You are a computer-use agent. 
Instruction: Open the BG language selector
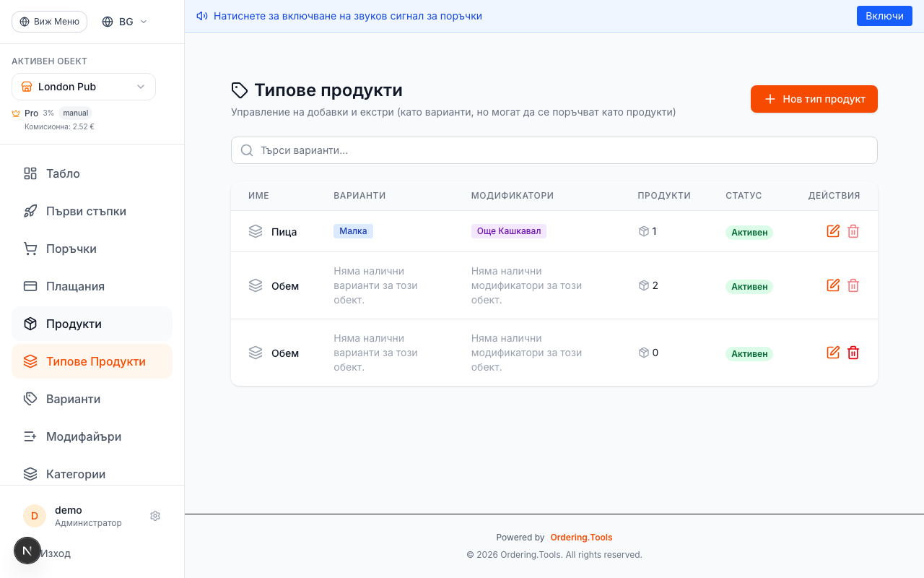coord(125,22)
